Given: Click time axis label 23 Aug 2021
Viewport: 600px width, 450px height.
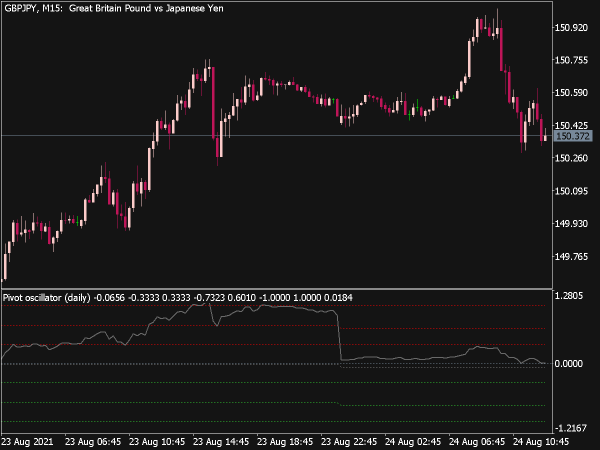Looking at the screenshot, I should (27, 442).
